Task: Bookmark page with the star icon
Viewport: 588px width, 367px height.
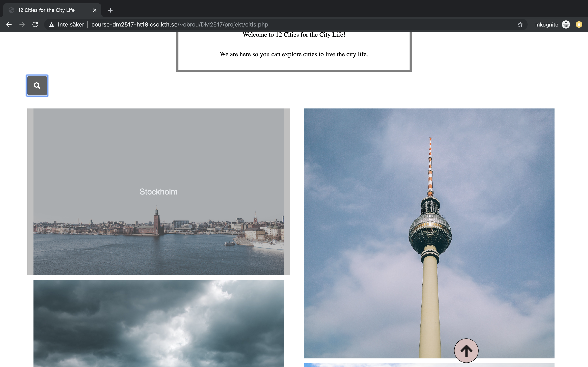Action: (x=520, y=24)
